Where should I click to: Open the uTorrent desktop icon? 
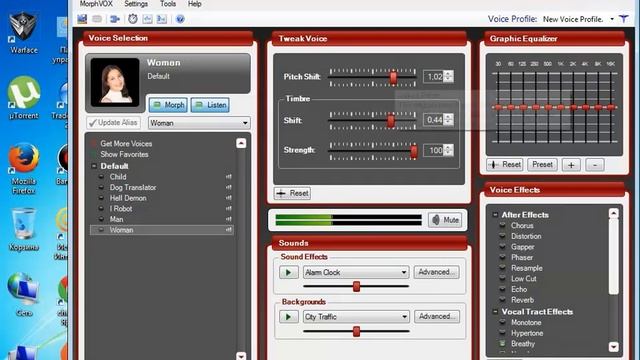point(24,98)
